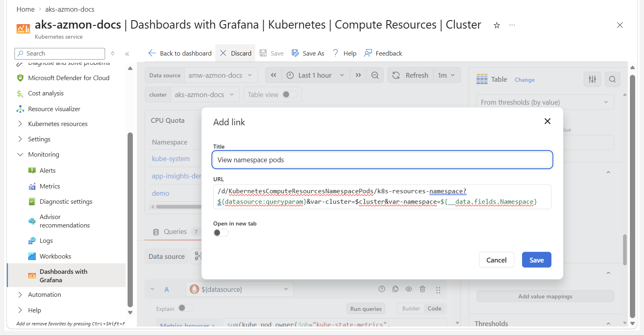The image size is (644, 335).
Task: Click Cancel in the Add link dialog
Action: [496, 260]
